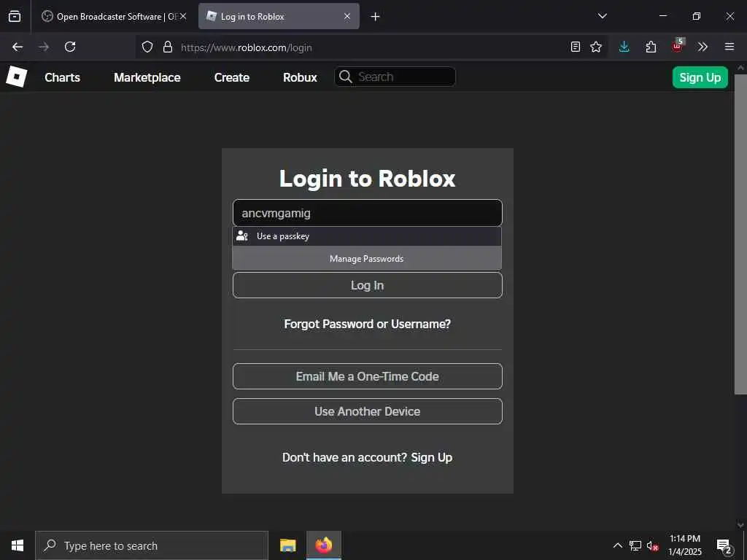This screenshot has height=560, width=747.
Task: Expand the list all tabs dropdown
Action: [x=602, y=16]
